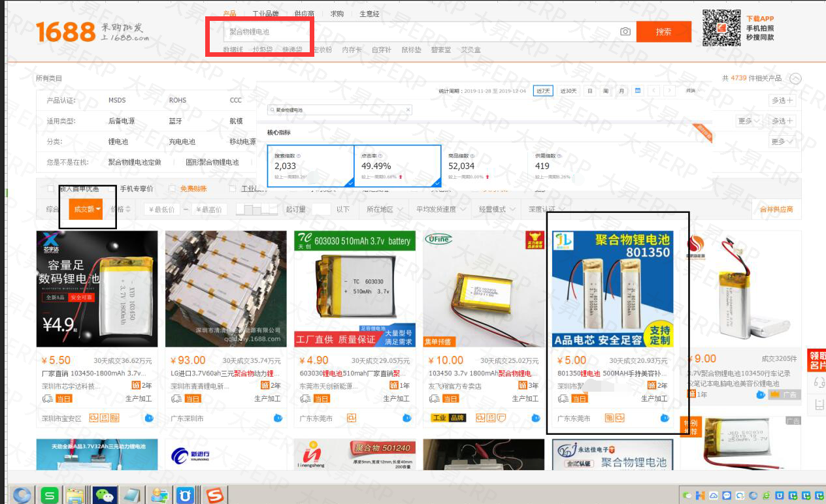Viewport: 826px width, 504px height.
Task: Click the calendar date-picker icon in the stats panel
Action: click(638, 91)
